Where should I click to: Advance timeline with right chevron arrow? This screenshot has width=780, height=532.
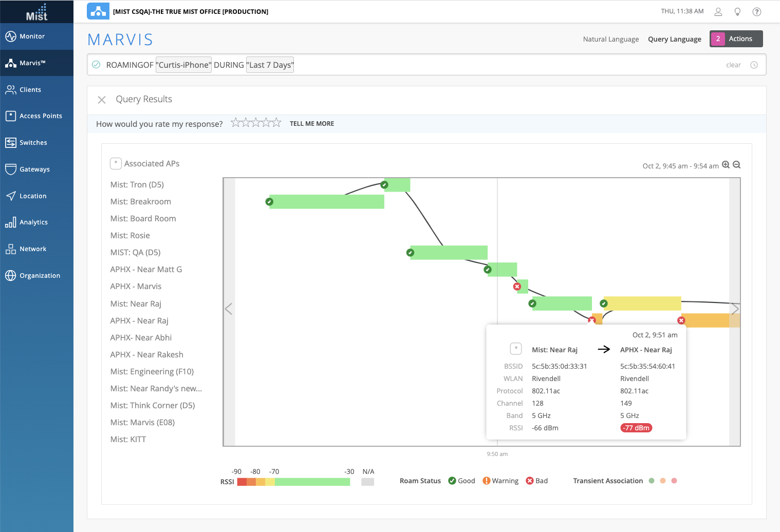click(x=735, y=309)
